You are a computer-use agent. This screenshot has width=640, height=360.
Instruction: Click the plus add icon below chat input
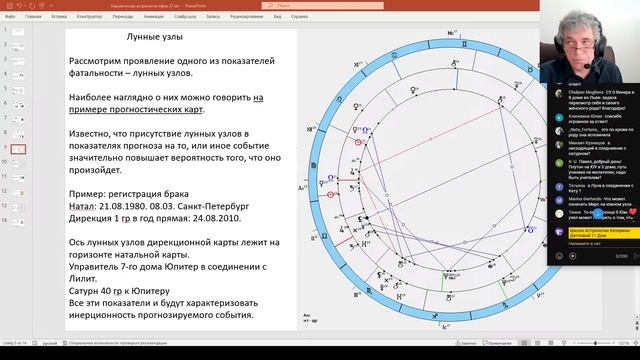pyautogui.click(x=573, y=256)
